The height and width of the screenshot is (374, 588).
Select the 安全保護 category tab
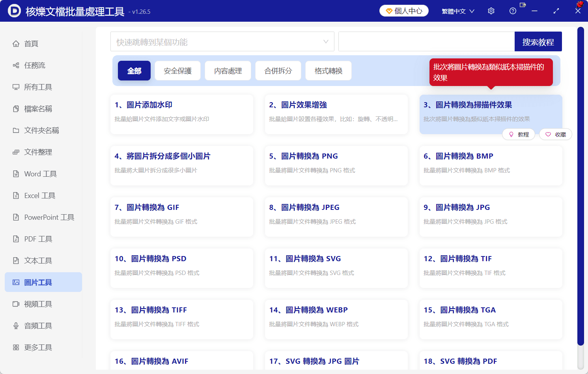coord(177,71)
